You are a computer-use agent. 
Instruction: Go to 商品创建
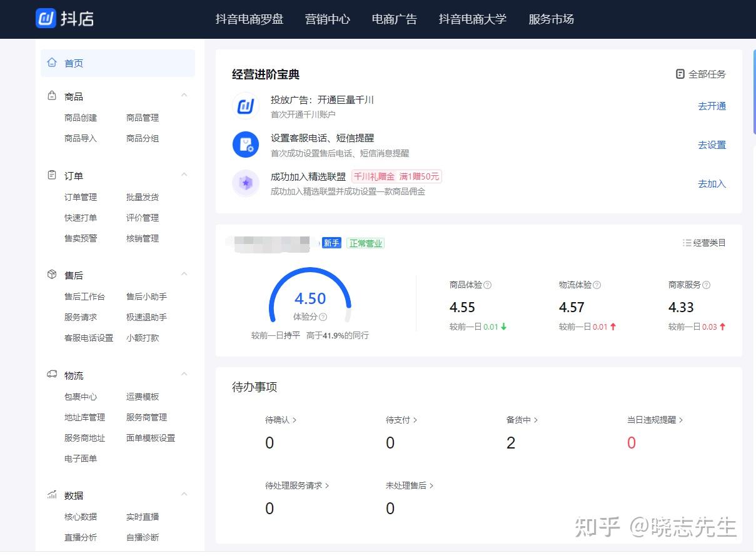tap(81, 118)
